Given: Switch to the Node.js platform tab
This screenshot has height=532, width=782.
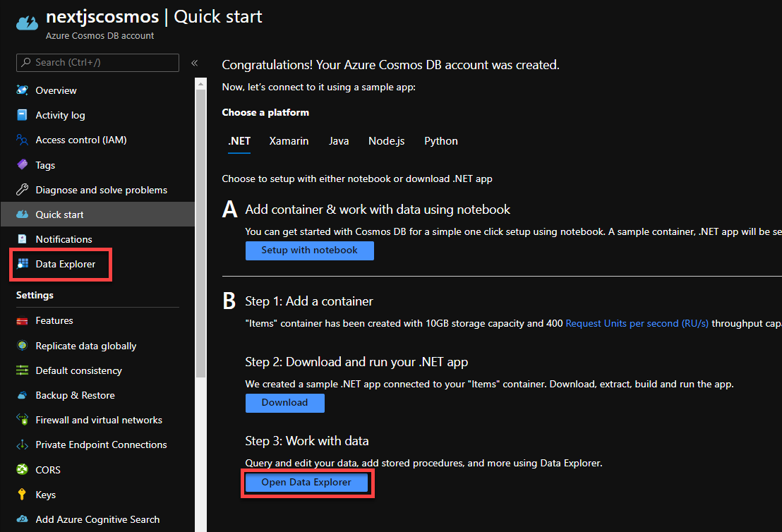Looking at the screenshot, I should coord(386,141).
